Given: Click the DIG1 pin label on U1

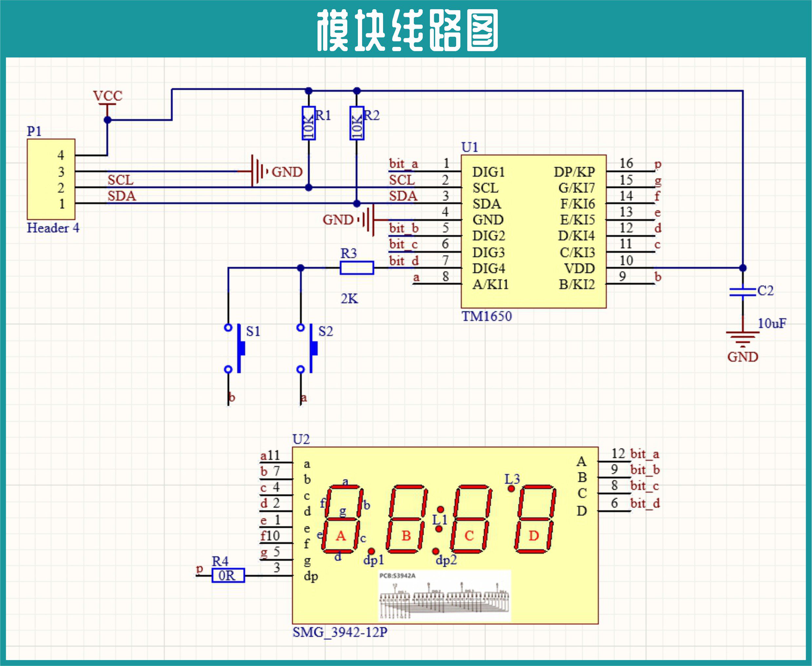Looking at the screenshot, I should [489, 172].
